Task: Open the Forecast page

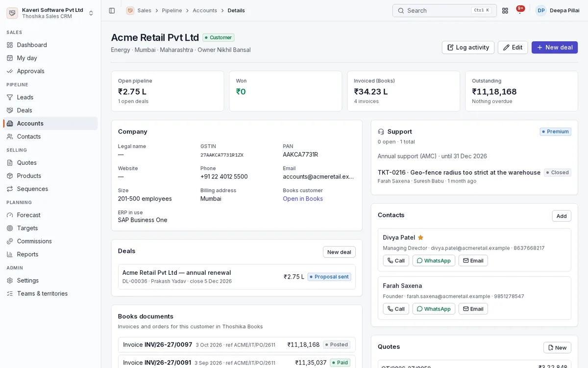Action: (x=50, y=215)
